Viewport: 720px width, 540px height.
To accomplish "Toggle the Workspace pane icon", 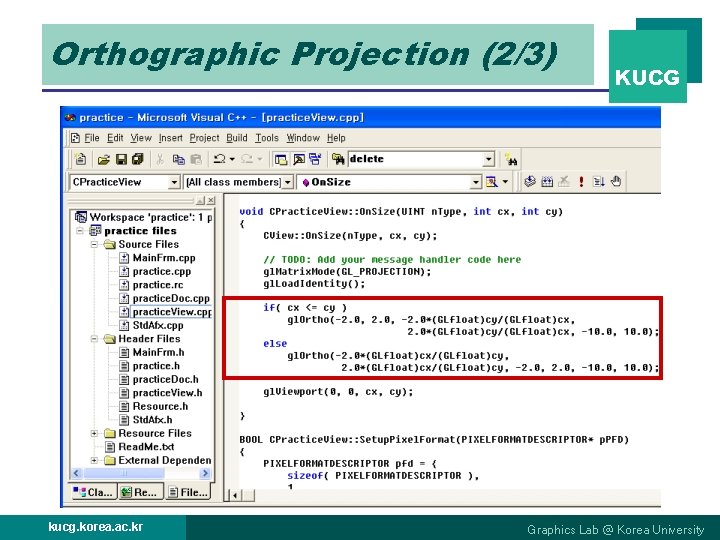I will click(280, 159).
